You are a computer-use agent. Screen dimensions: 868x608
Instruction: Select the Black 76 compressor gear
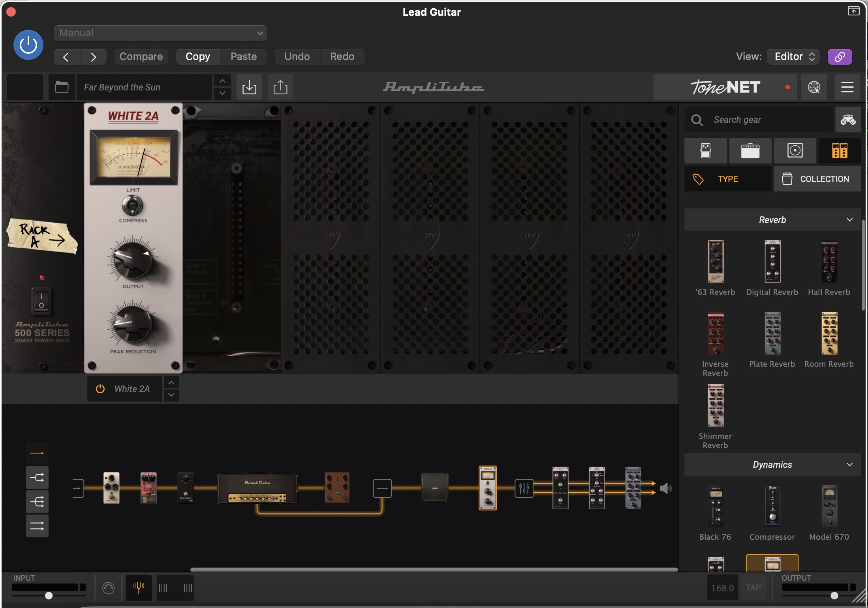pos(715,513)
